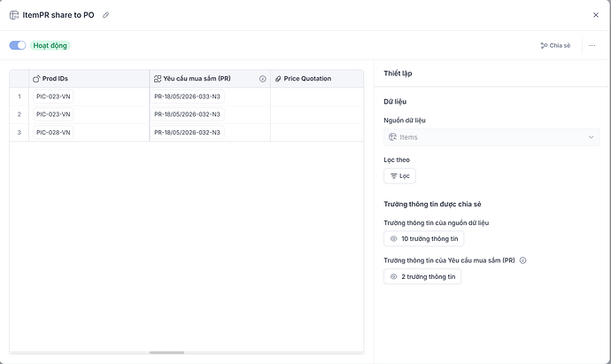The height and width of the screenshot is (364, 611).
Task: Select row number 2
Action: [x=19, y=114]
